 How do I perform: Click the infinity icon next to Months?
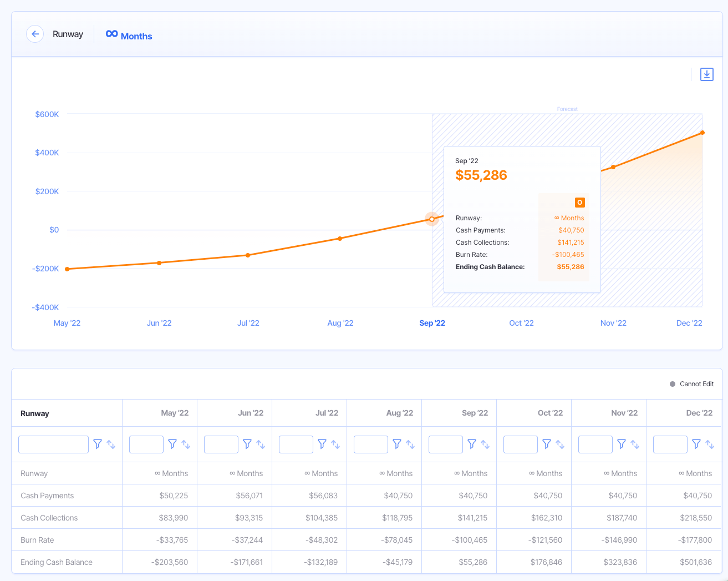111,34
